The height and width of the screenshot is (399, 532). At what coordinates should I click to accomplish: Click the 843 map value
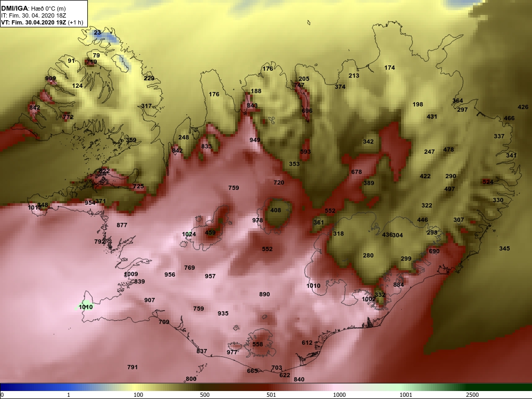pos(252,105)
